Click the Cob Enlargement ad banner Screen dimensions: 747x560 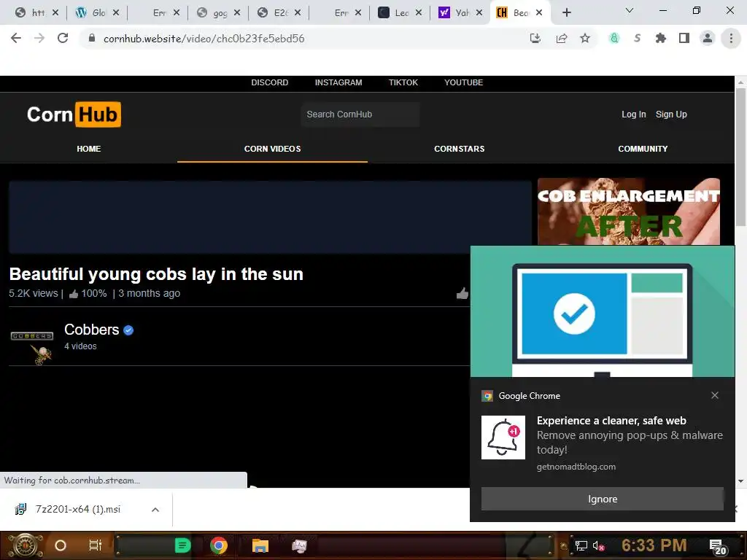point(629,212)
